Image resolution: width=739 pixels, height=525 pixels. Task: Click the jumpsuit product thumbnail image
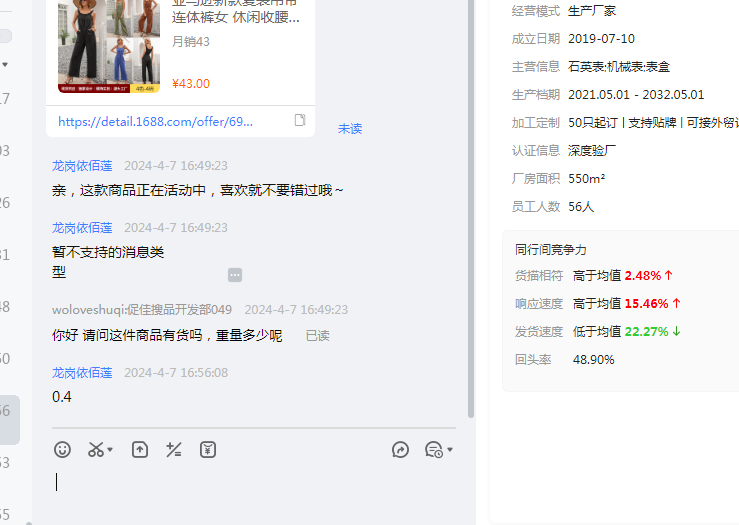tap(109, 46)
